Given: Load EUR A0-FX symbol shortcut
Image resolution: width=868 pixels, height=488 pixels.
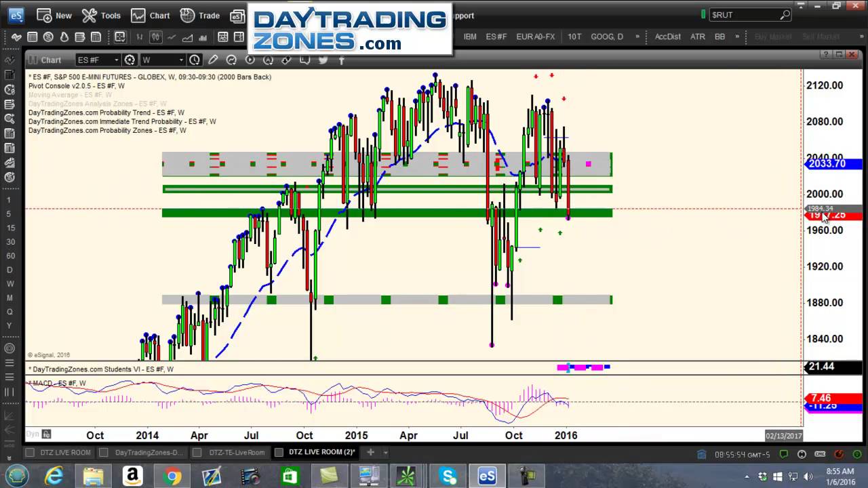Looking at the screenshot, I should pyautogui.click(x=535, y=37).
